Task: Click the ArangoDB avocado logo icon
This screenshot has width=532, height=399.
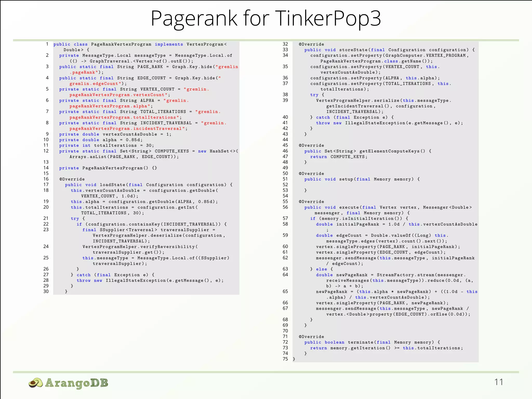Action: tap(36, 383)
